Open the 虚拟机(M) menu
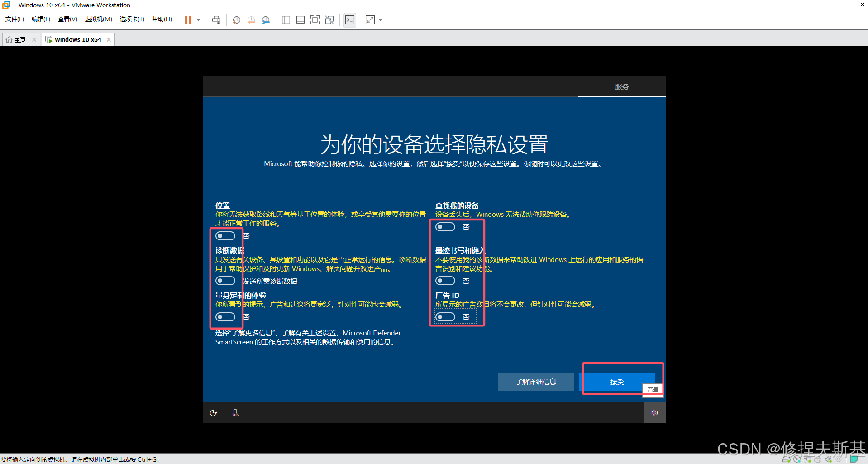 pos(98,19)
